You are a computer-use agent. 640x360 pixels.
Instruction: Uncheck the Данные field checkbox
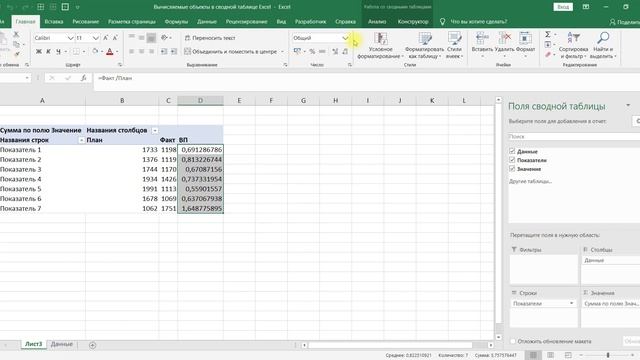point(512,151)
